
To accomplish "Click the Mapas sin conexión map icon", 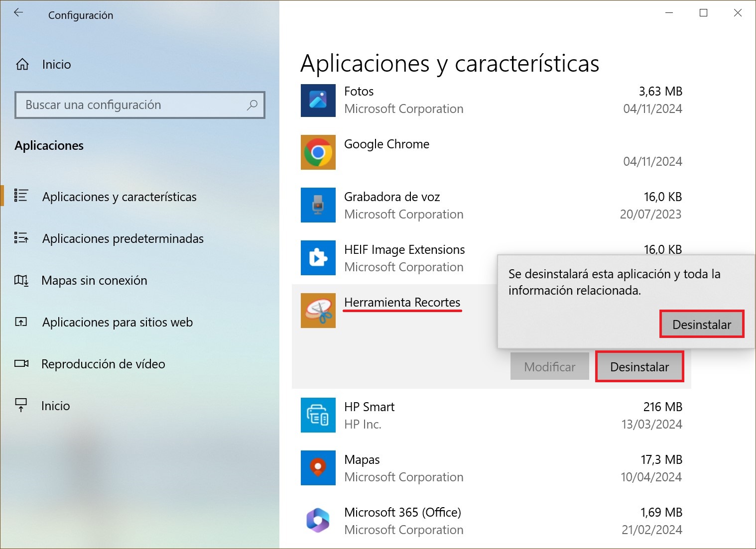I will 21,280.
